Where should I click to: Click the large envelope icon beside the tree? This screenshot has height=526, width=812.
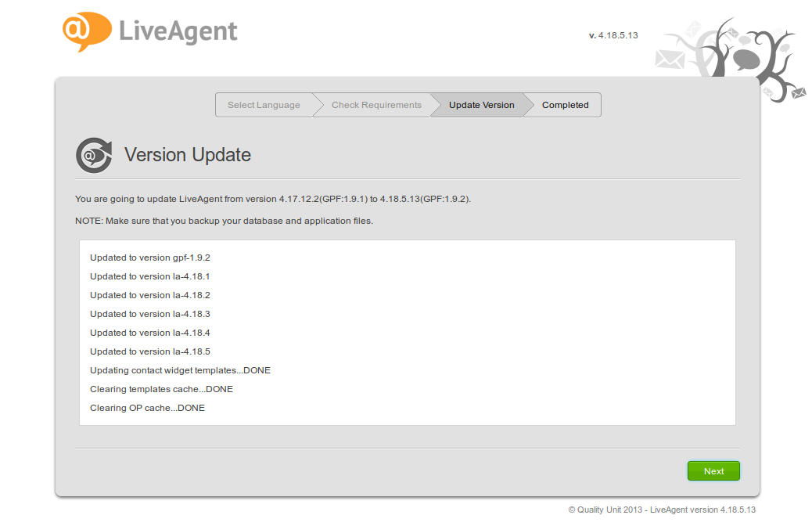click(x=670, y=60)
